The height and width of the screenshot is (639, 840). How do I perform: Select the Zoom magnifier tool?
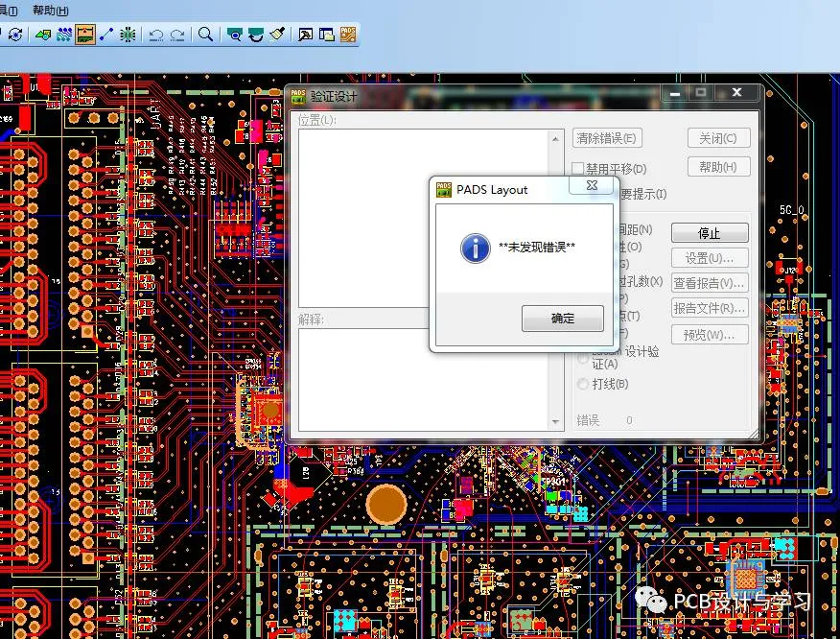205,35
